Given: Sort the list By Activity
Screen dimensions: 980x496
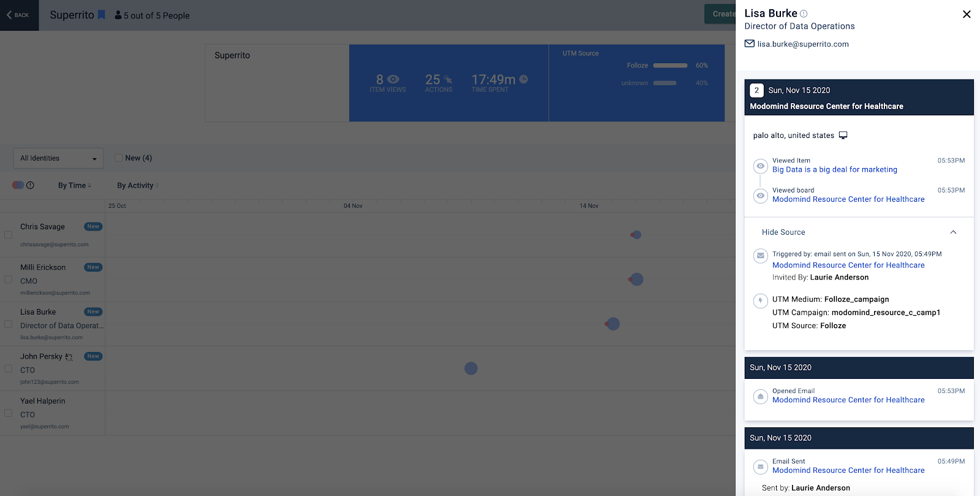Looking at the screenshot, I should tap(137, 186).
